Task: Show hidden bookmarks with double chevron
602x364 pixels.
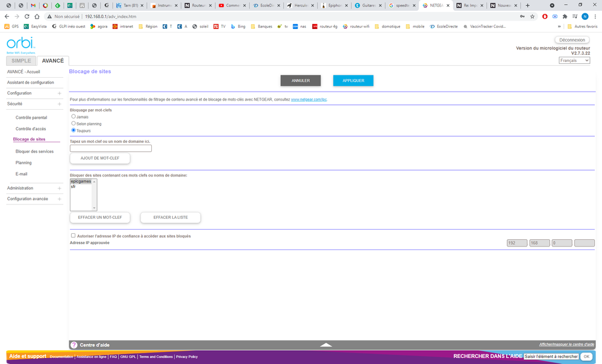Action: pyautogui.click(x=559, y=27)
